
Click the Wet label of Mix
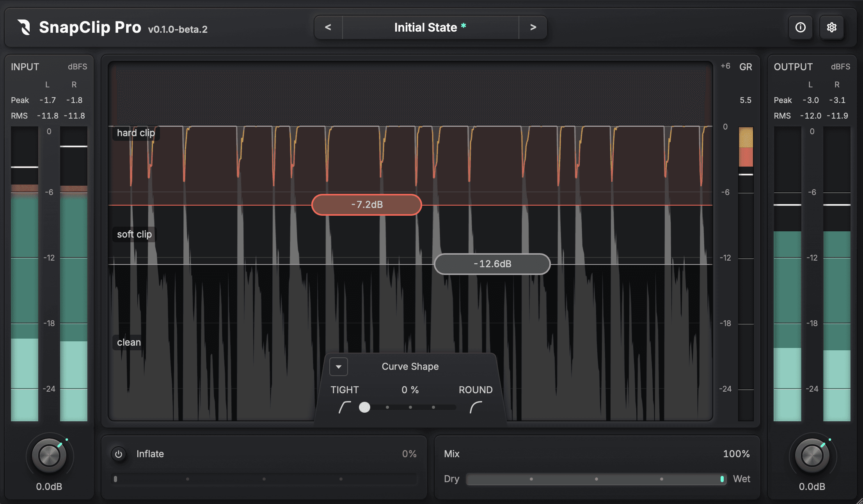coord(741,479)
